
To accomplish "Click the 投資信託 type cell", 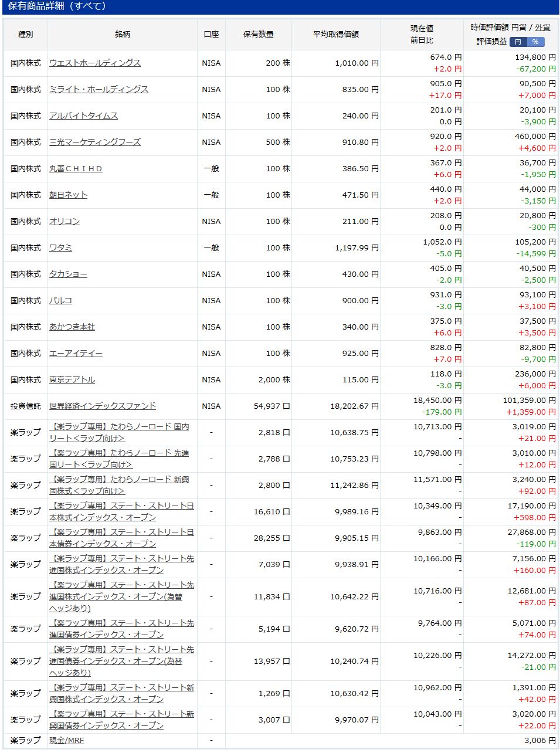I will point(25,406).
